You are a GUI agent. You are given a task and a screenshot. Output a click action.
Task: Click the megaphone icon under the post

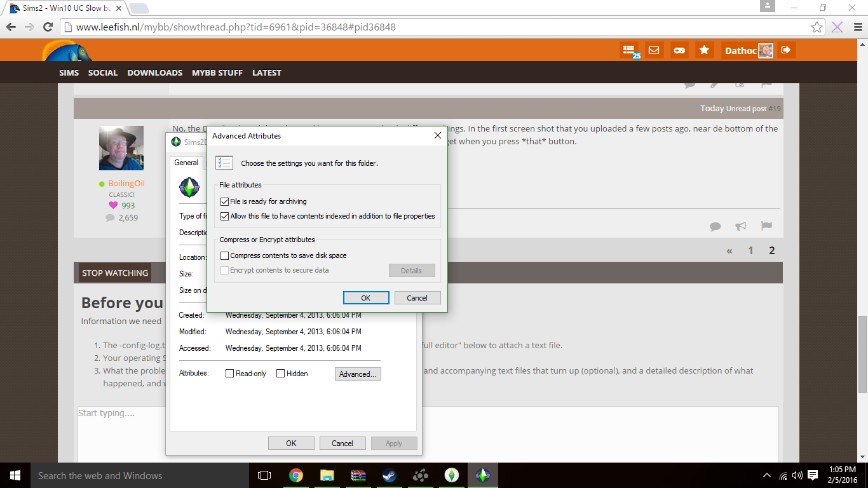click(741, 226)
